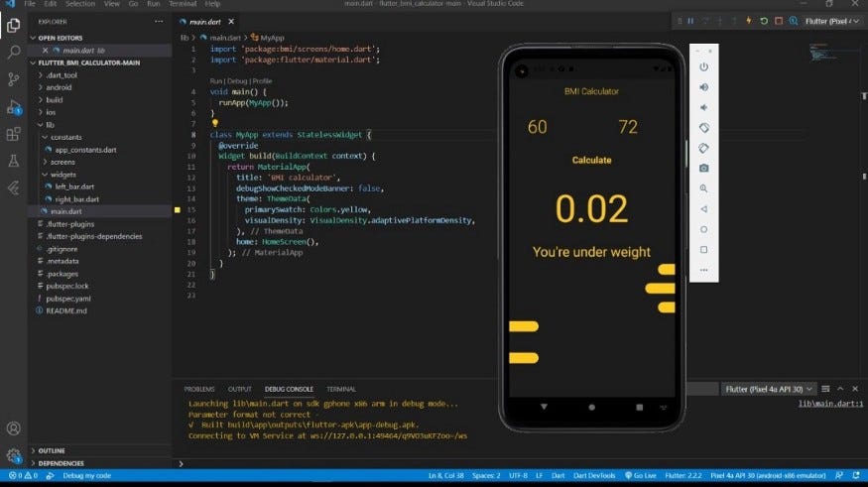Image resolution: width=868 pixels, height=487 pixels.
Task: Open the Explorer view in activity bar
Action: pyautogui.click(x=13, y=26)
